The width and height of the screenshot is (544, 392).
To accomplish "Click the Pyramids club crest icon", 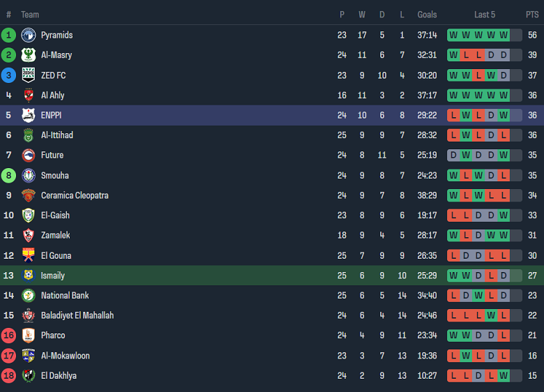I will point(29,35).
